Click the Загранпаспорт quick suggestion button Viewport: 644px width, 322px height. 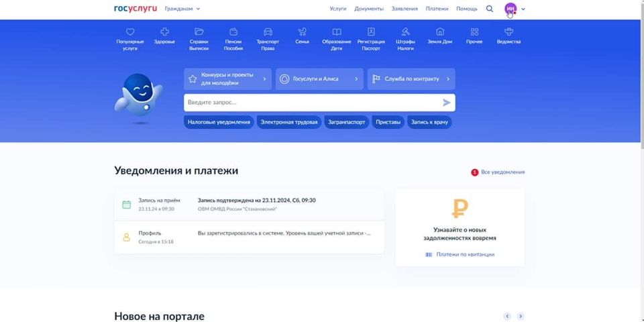pyautogui.click(x=347, y=122)
